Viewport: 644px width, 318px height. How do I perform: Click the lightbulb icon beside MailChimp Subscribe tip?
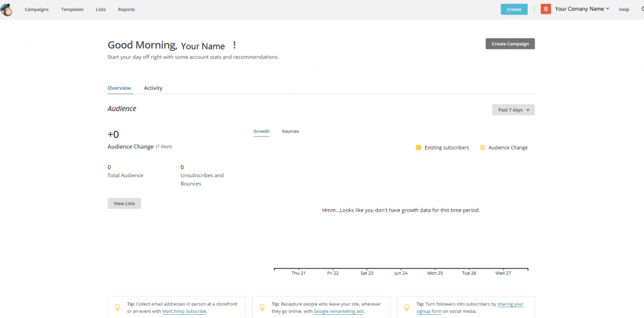[x=117, y=307]
